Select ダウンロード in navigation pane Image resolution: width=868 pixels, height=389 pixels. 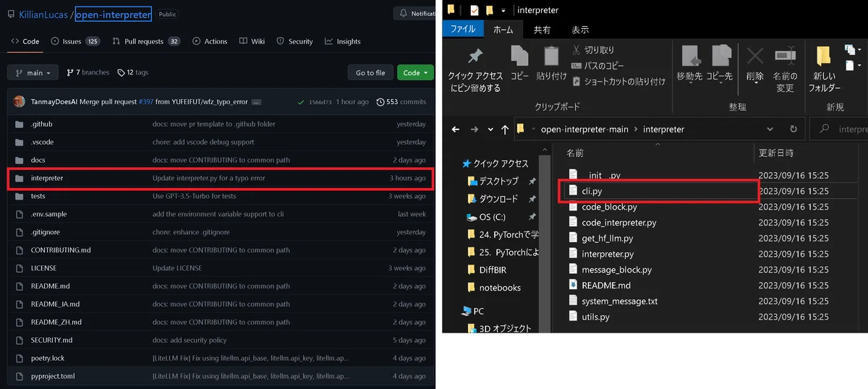498,199
